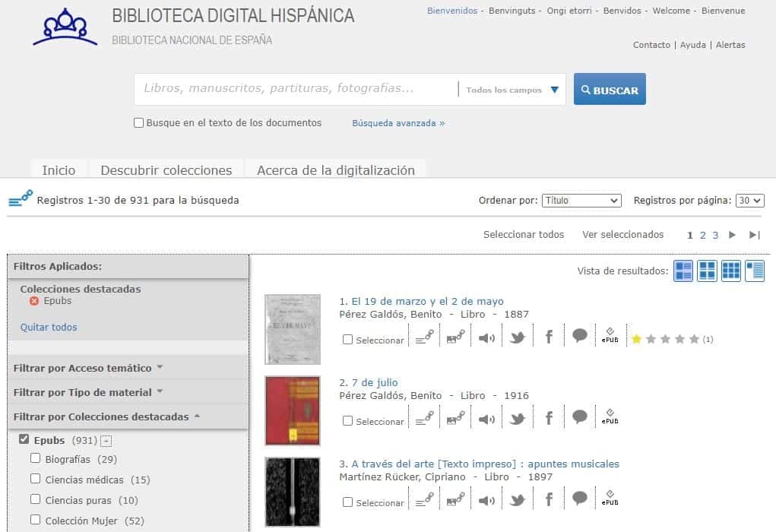
Task: Collapse the Epubs subcategories tree
Action: [106, 441]
